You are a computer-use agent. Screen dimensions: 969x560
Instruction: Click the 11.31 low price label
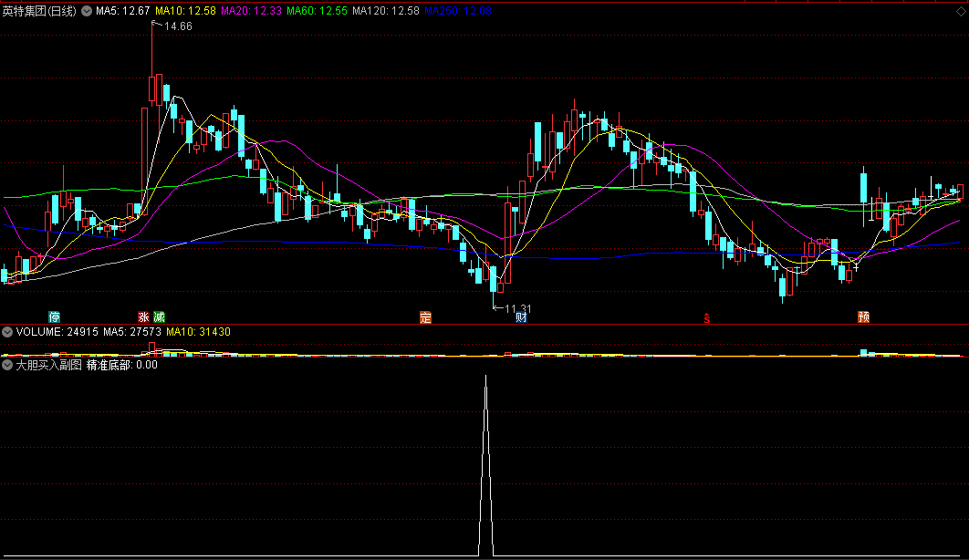click(518, 308)
